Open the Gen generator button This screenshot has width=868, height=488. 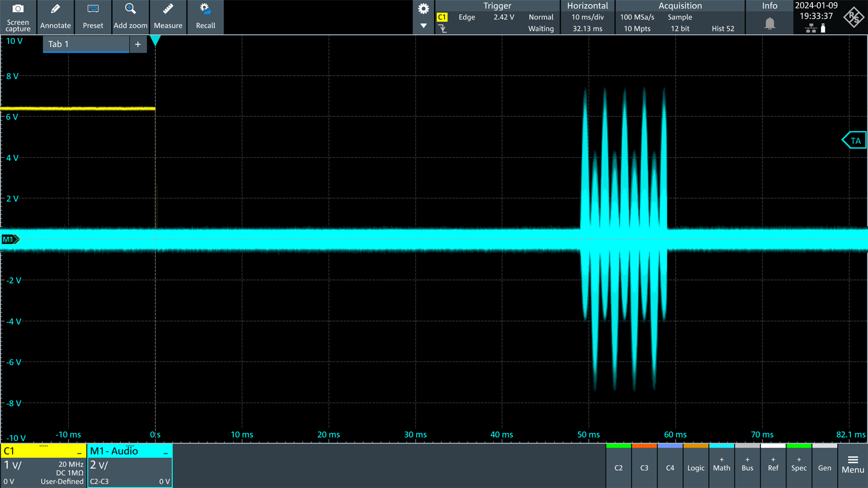click(x=824, y=465)
